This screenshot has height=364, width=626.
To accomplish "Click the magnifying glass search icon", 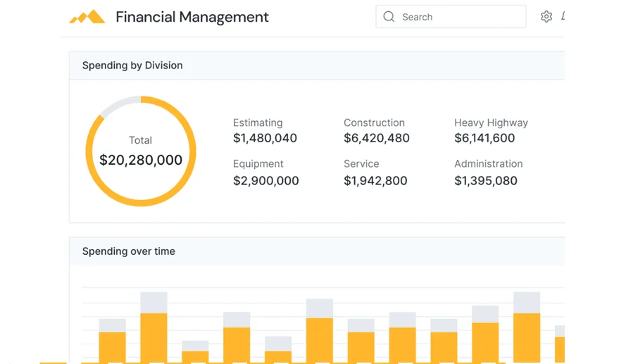I will point(389,17).
